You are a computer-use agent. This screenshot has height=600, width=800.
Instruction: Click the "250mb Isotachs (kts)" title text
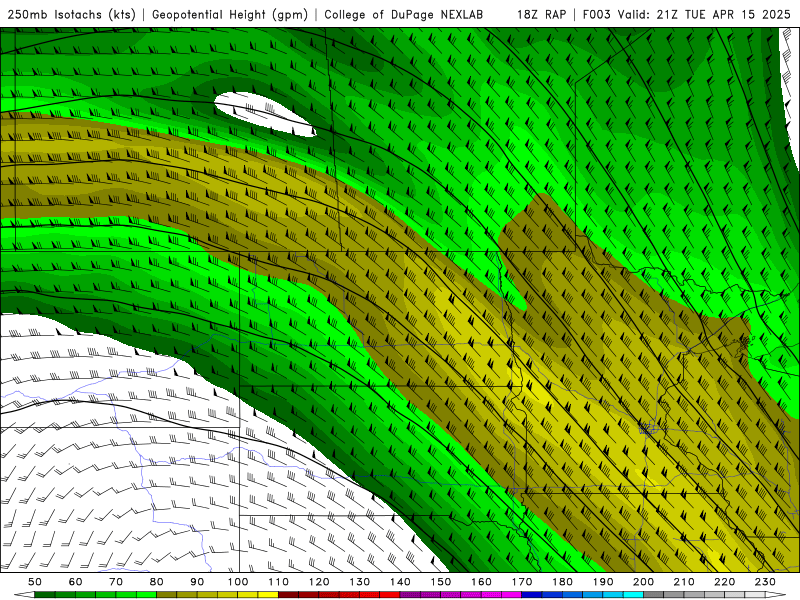pos(71,14)
